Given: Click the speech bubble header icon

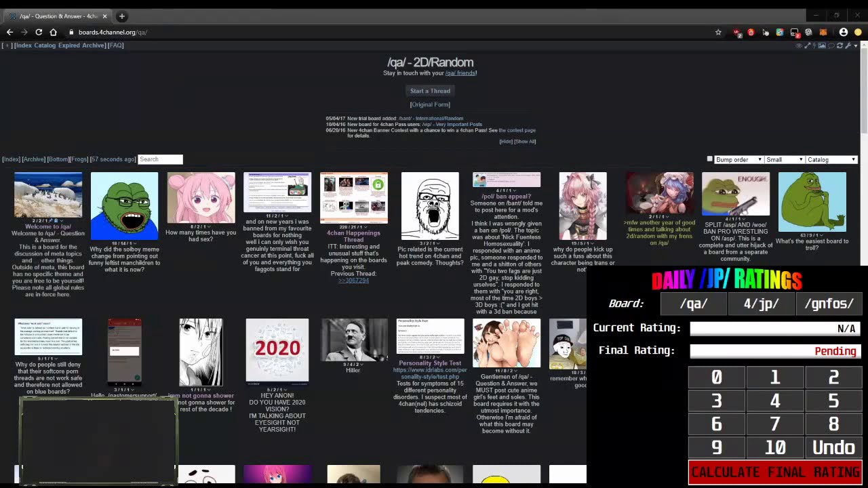Looking at the screenshot, I should [831, 45].
